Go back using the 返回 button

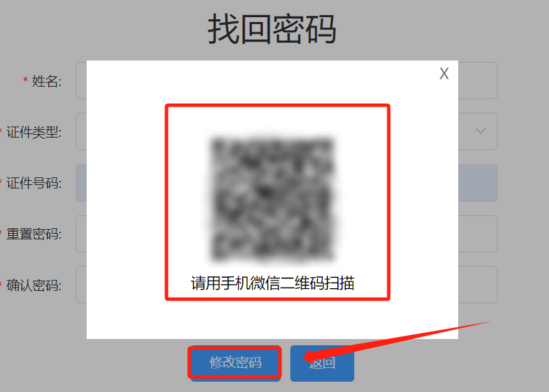point(322,363)
